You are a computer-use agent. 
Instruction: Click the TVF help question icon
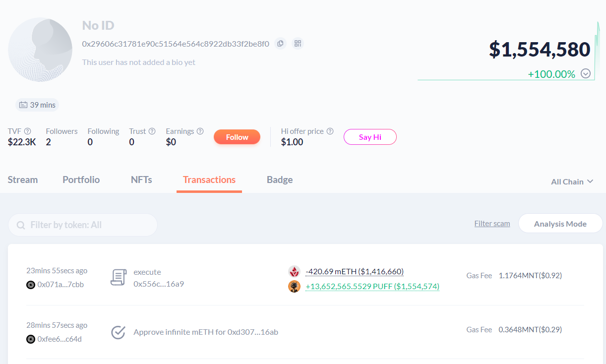tap(28, 131)
